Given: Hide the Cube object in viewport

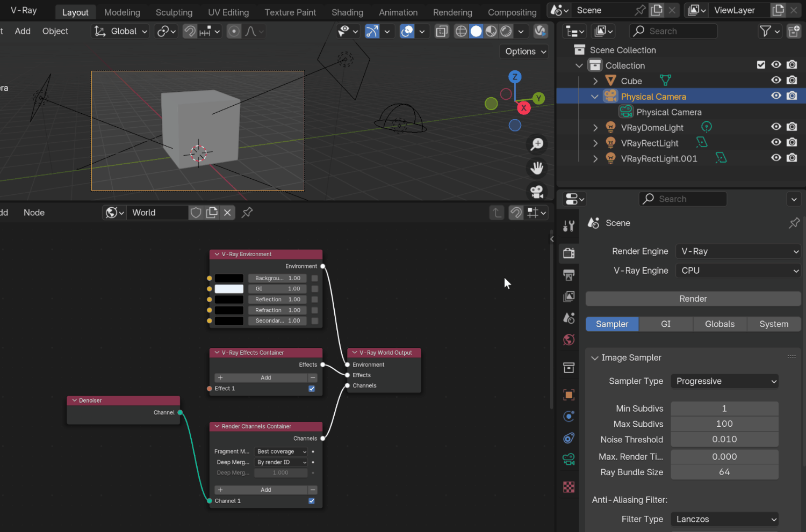Looking at the screenshot, I should pyautogui.click(x=776, y=81).
